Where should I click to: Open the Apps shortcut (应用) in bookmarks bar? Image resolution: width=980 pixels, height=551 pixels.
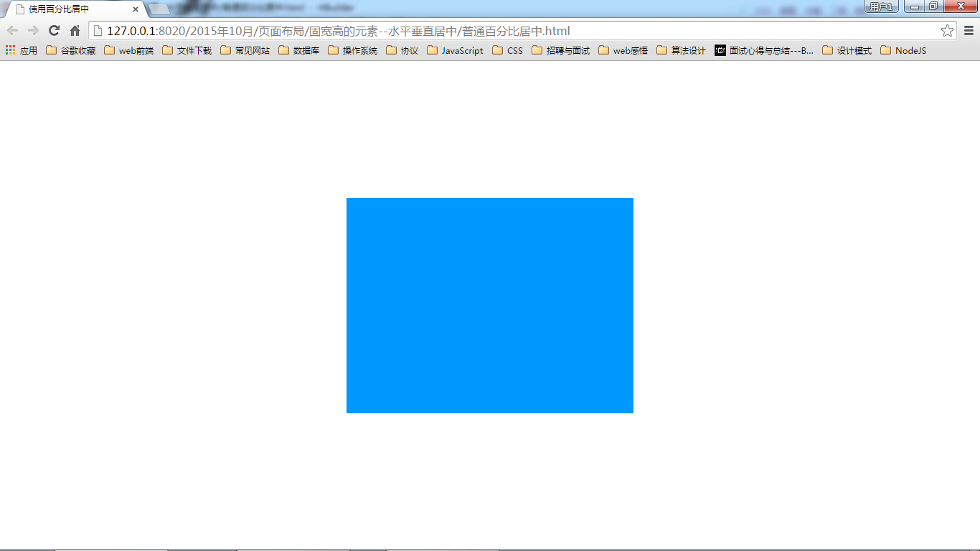point(22,51)
